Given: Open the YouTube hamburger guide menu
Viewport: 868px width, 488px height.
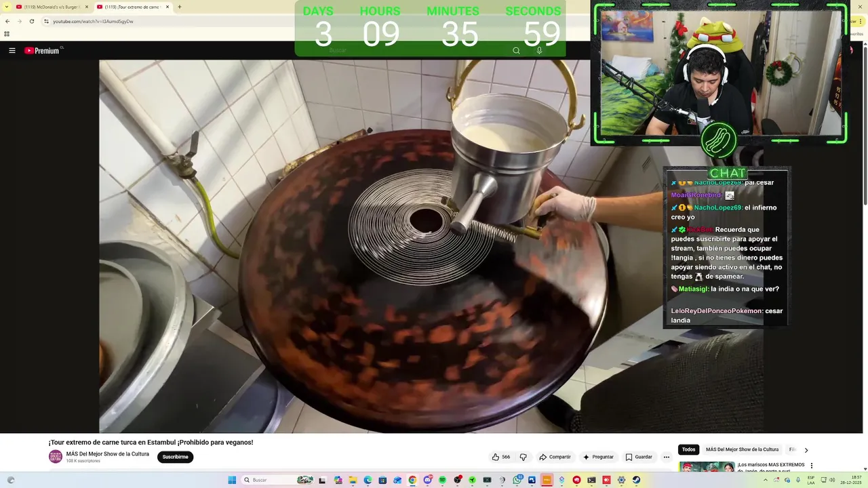Looking at the screenshot, I should 12,51.
